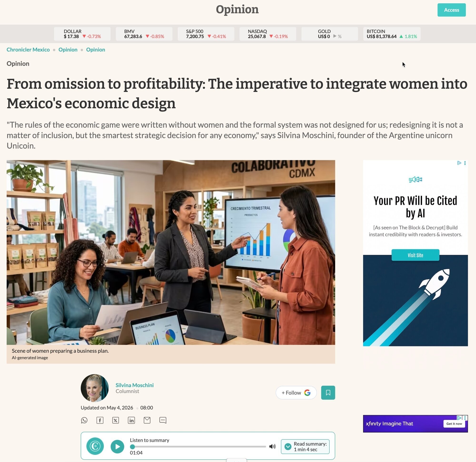Open Silvina Moschini author profile link
The width and height of the screenshot is (476, 462).
[x=134, y=385]
